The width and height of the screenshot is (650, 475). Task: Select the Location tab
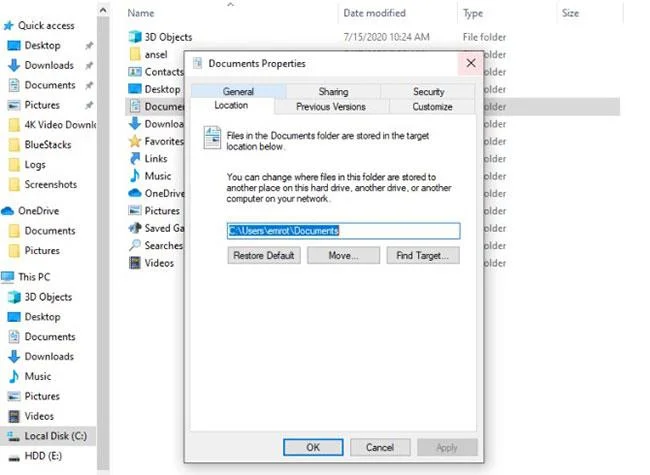pos(231,105)
